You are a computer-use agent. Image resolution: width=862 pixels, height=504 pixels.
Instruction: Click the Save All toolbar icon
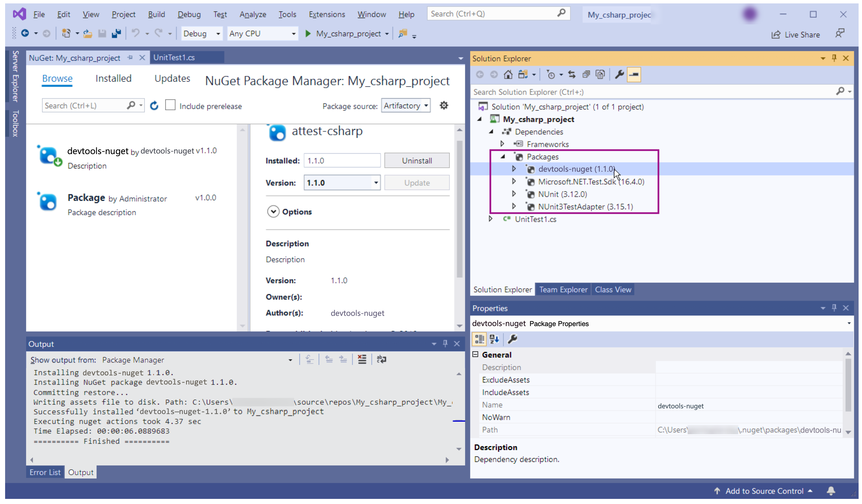coord(117,33)
